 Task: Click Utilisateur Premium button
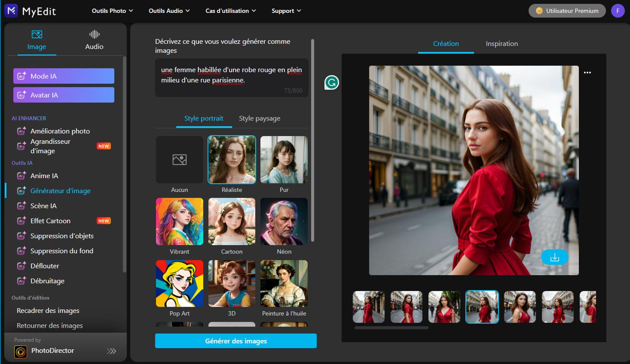pos(567,11)
